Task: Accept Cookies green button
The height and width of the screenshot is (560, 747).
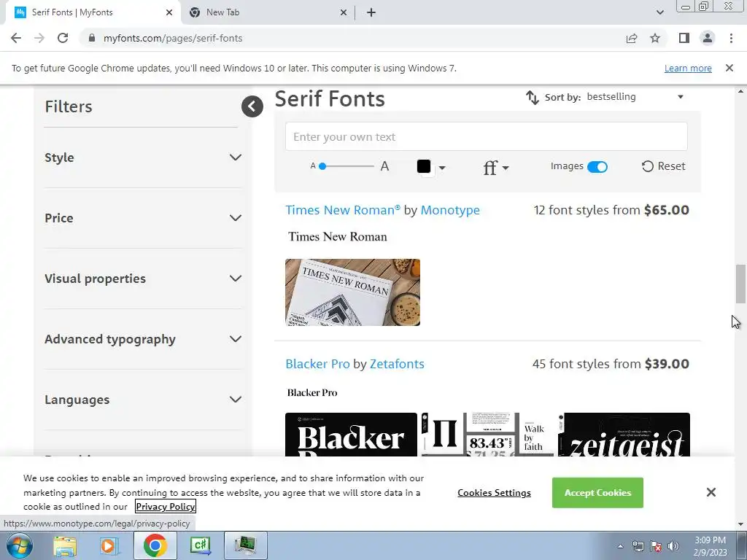Action: pyautogui.click(x=597, y=492)
